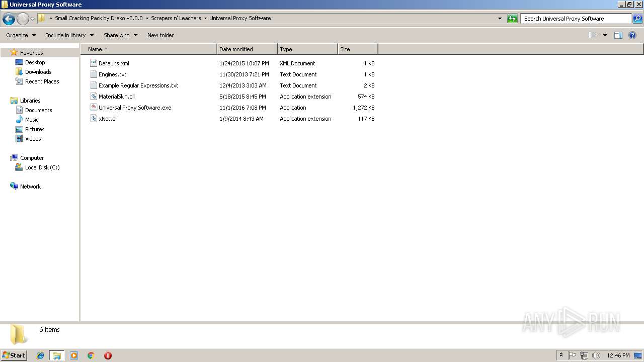644x362 pixels.
Task: Select the Engines.txt file icon
Action: click(x=93, y=74)
